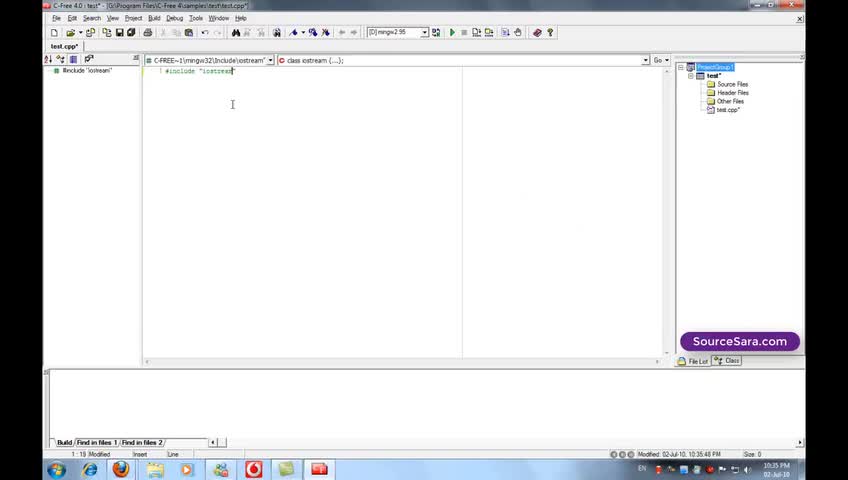Open the Project menu

(x=133, y=18)
